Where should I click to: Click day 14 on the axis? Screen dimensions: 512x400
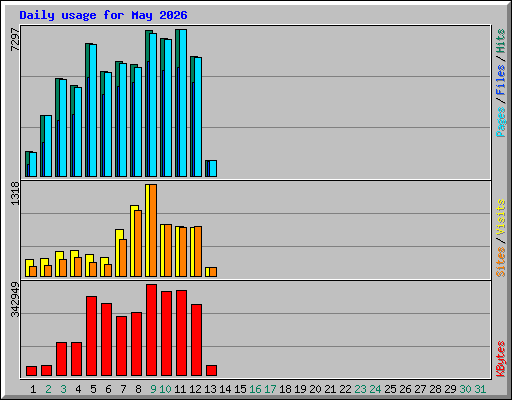point(225,389)
